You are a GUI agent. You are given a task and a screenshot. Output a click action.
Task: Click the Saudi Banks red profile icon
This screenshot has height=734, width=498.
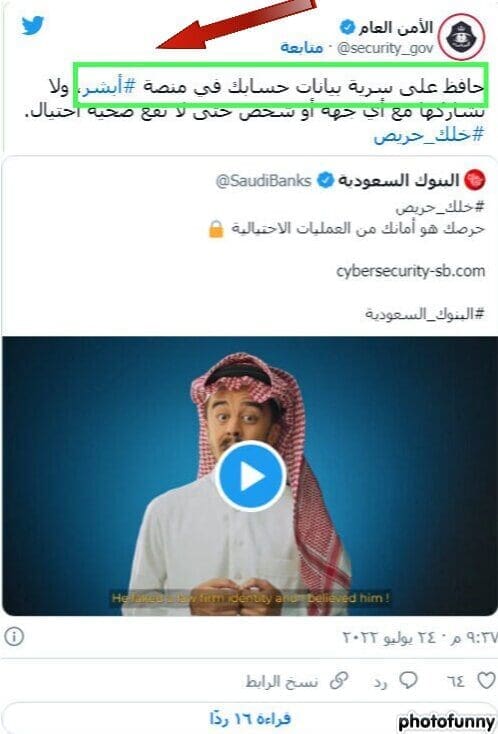click(x=475, y=180)
